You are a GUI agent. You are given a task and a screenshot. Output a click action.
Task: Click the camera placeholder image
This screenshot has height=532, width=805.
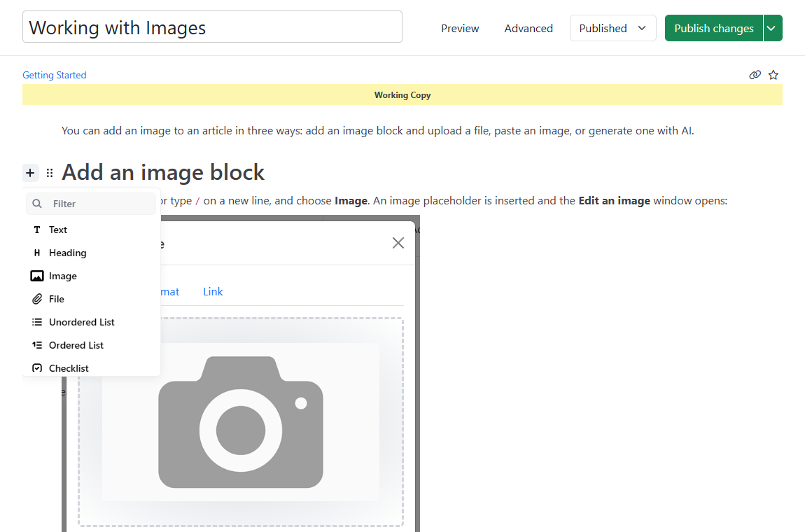pyautogui.click(x=241, y=422)
